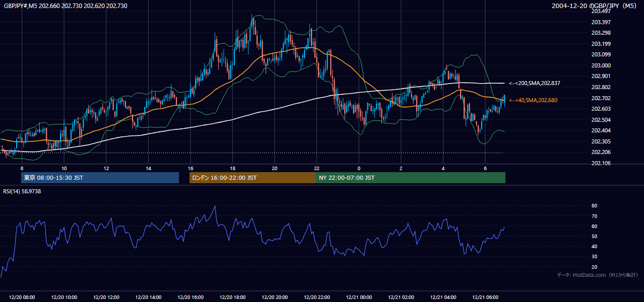Click the hour axis label 16 under price chart
This screenshot has height=302, width=644.
click(x=190, y=168)
